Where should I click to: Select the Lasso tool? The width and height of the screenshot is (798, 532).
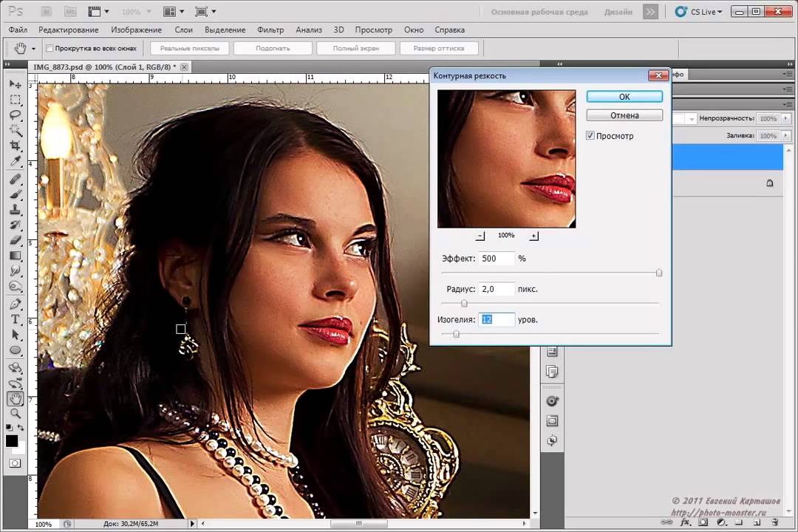pyautogui.click(x=15, y=116)
